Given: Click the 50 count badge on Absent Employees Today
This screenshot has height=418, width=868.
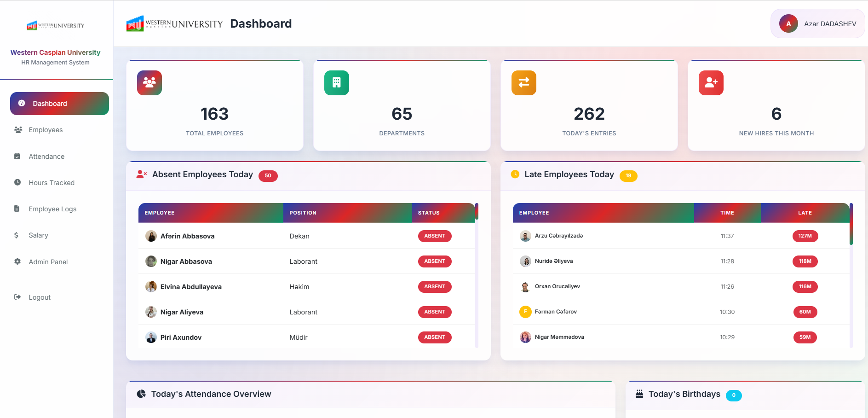Looking at the screenshot, I should pos(268,176).
